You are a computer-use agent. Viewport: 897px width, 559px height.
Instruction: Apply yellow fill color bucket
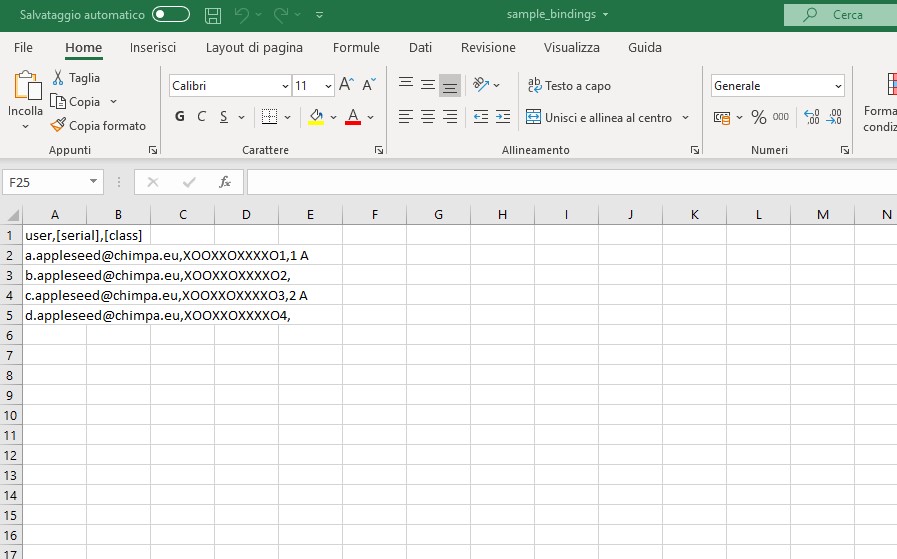(x=316, y=117)
